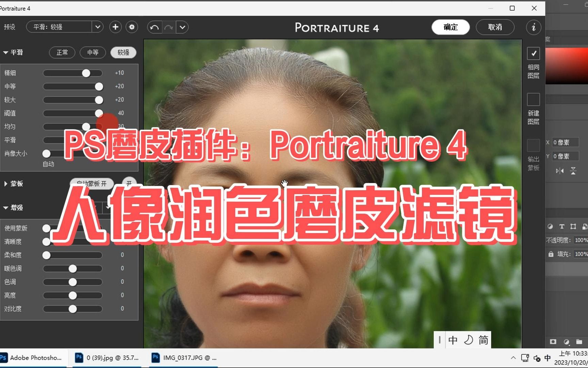This screenshot has height=368, width=588.
Task: Collapse the 增强 section
Action: [x=6, y=208]
